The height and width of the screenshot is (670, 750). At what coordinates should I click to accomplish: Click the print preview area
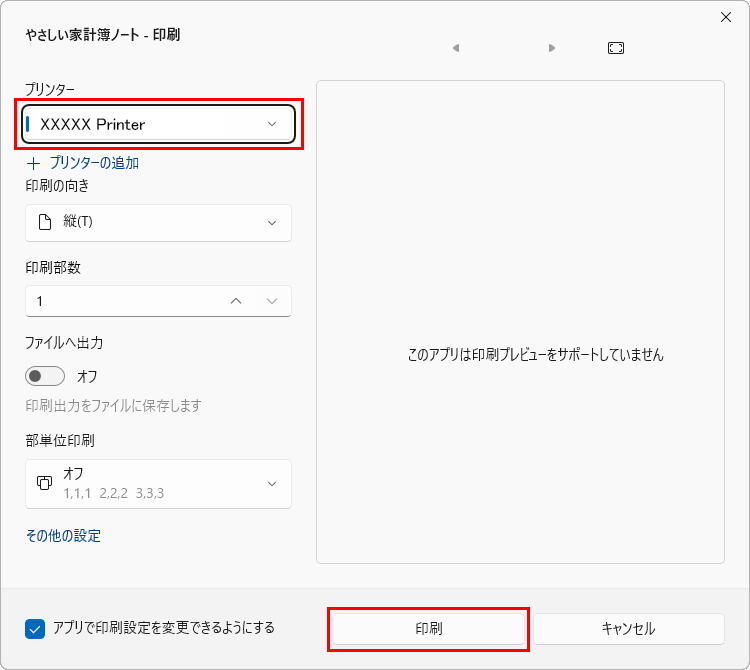click(520, 322)
